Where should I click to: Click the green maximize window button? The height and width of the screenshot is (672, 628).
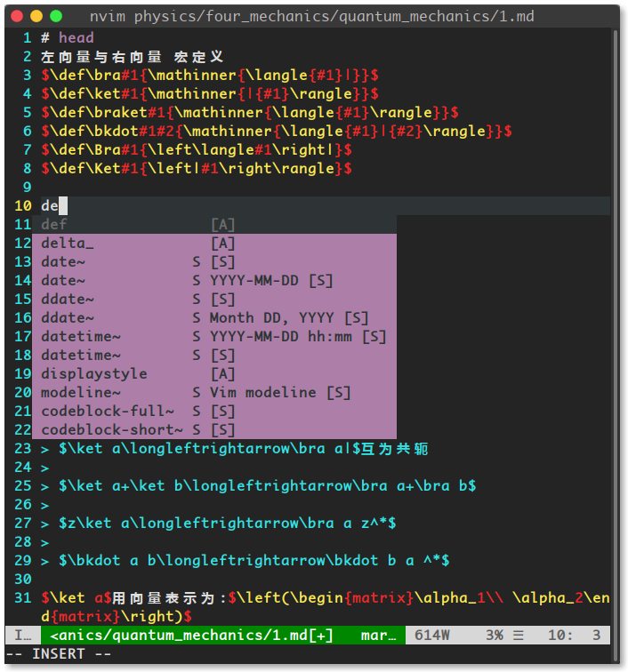(56, 16)
